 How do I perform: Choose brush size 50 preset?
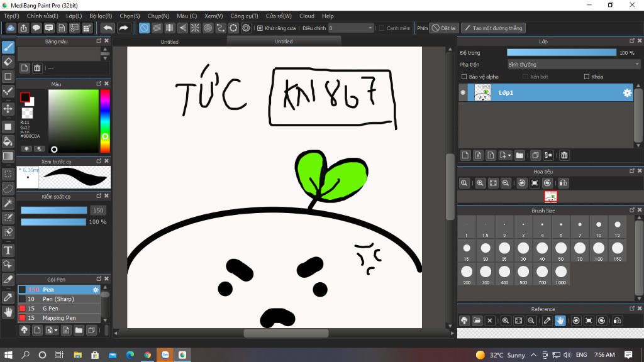(x=560, y=250)
